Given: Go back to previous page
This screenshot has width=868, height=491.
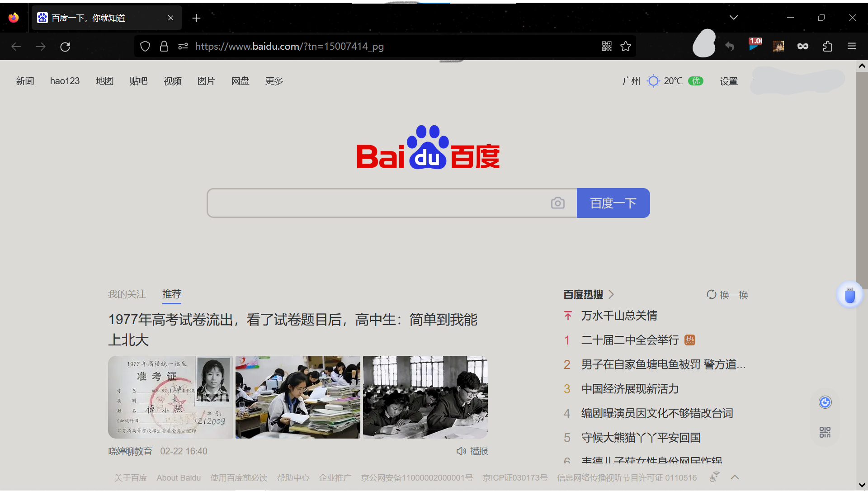Looking at the screenshot, I should [x=16, y=47].
